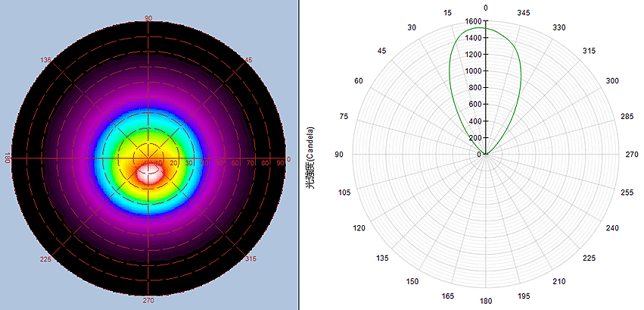644x310 pixels.
Task: Click the 60 degree angle label
Action: coord(359,80)
